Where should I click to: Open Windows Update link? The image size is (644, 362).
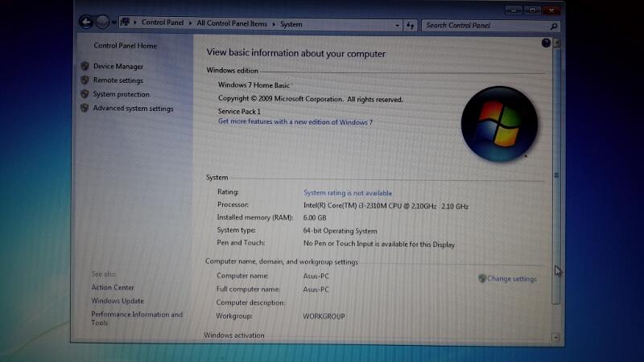tap(118, 301)
